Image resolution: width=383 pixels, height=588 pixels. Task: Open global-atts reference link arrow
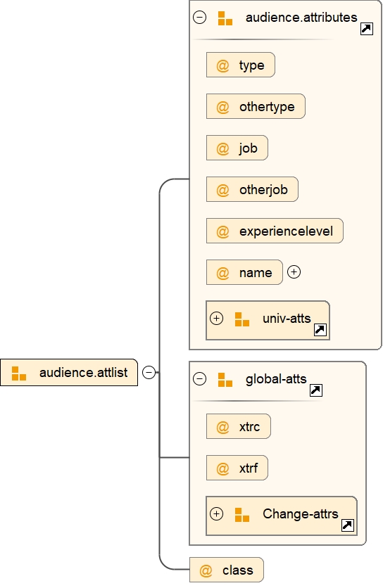tap(316, 390)
